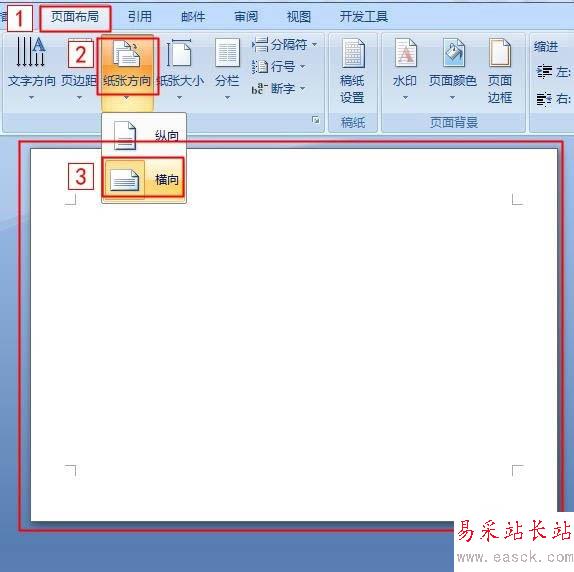This screenshot has height=572, width=574.
Task: Click inside the blank document page
Action: (x=294, y=335)
